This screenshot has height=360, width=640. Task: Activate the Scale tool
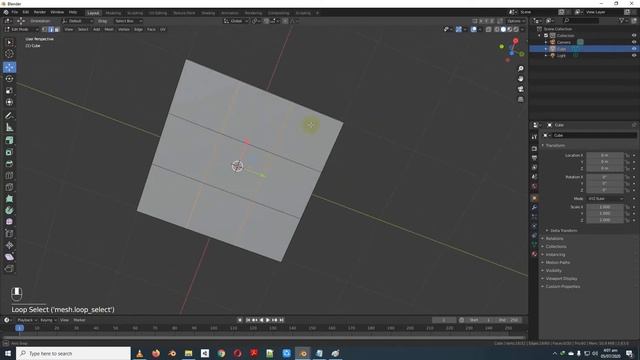[x=9, y=91]
